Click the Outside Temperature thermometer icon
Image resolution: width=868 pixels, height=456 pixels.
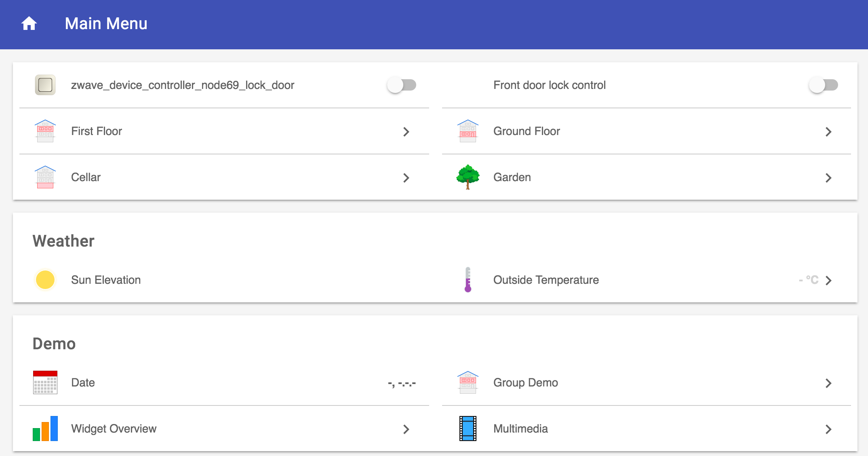(468, 280)
